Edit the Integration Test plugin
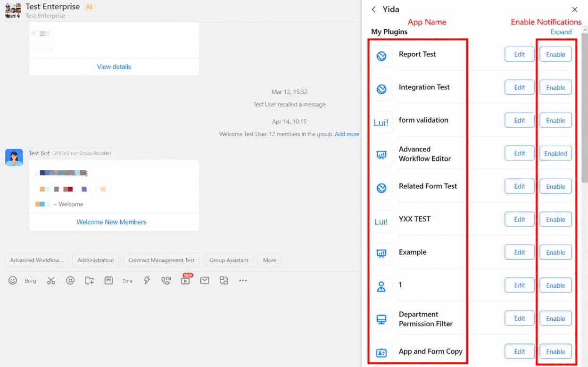Image resolution: width=588 pixels, height=367 pixels. coord(520,87)
